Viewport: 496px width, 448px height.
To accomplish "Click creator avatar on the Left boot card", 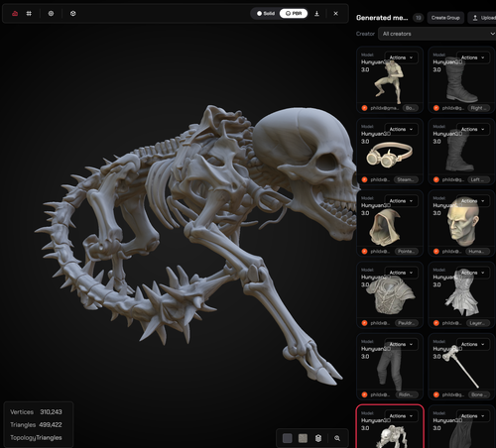I will pos(436,179).
